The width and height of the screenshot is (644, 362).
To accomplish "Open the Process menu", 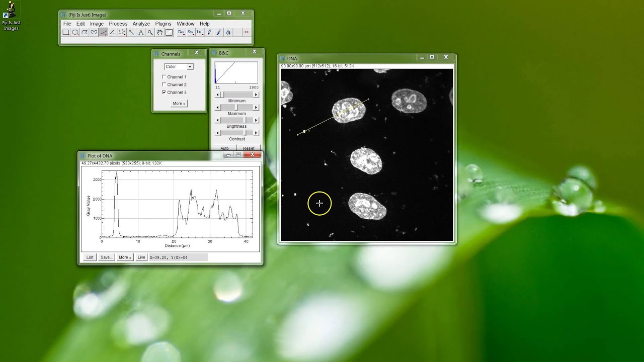I will click(x=118, y=24).
